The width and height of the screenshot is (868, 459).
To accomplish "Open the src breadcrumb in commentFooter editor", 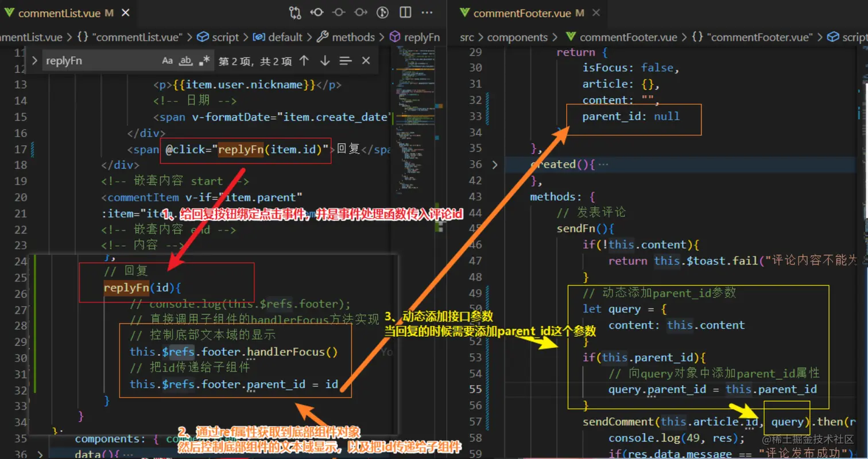I will (x=468, y=37).
